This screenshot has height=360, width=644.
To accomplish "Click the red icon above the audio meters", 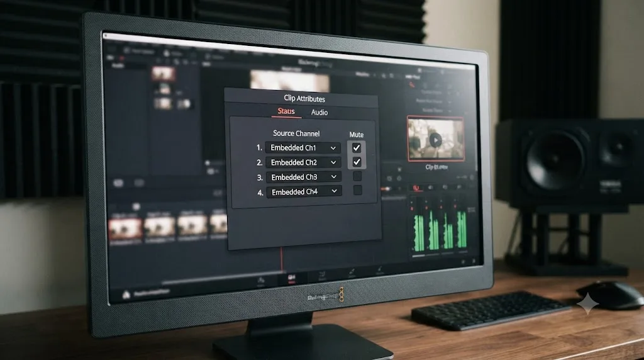I will 416,188.
